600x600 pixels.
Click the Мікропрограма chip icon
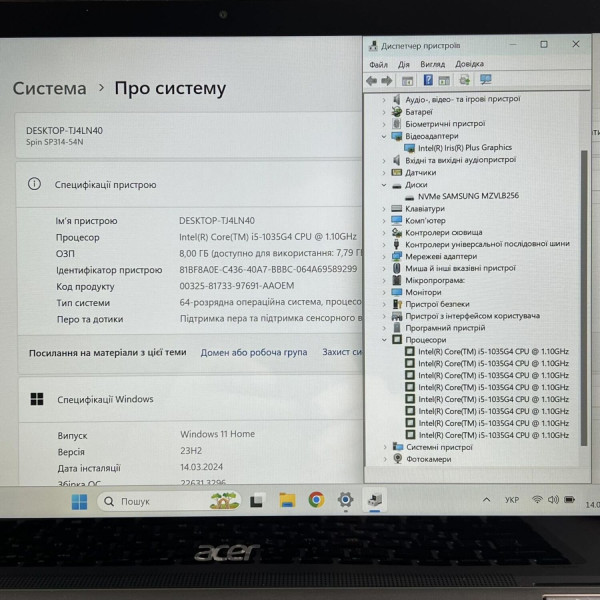tap(397, 280)
